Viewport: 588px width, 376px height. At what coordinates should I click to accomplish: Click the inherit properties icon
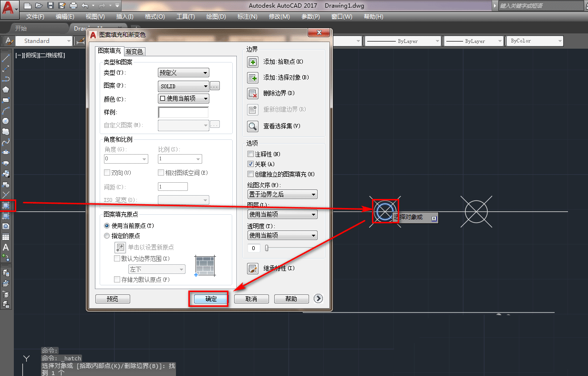point(253,268)
